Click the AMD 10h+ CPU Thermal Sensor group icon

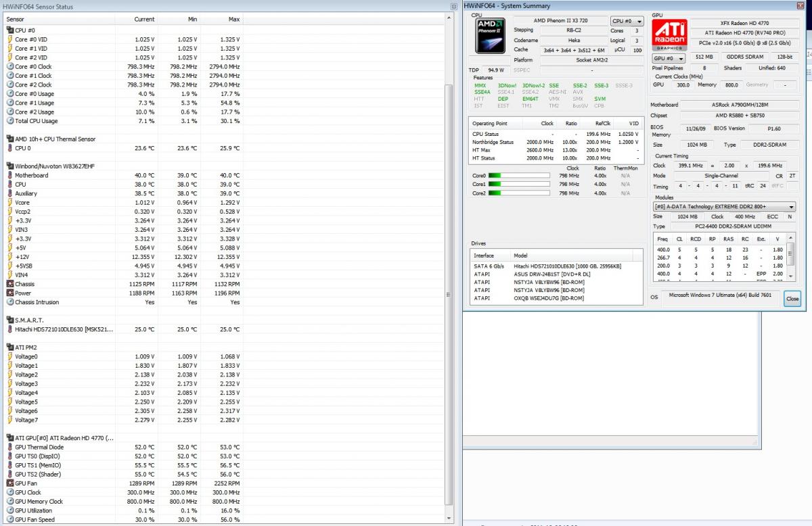[9, 139]
